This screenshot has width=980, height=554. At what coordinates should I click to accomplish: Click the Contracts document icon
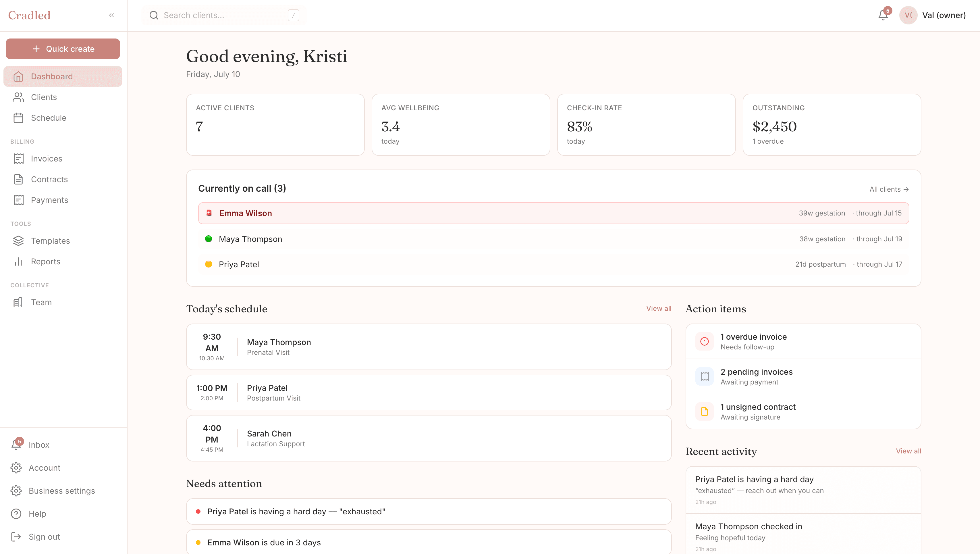(x=18, y=179)
